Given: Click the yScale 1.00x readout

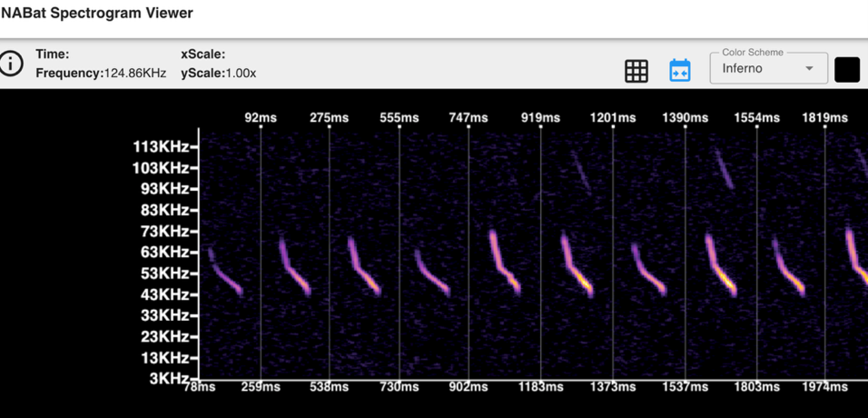Looking at the screenshot, I should (218, 73).
